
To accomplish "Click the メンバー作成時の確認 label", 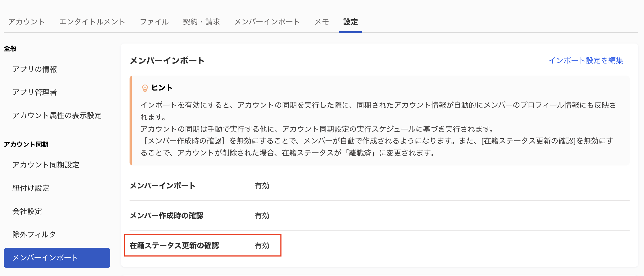I will (167, 215).
